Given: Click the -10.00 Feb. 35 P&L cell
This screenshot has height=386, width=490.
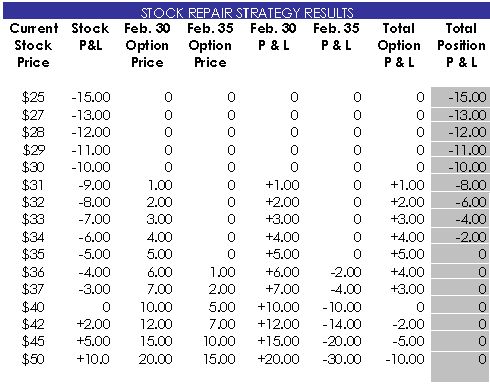Looking at the screenshot, I should click(x=342, y=307).
